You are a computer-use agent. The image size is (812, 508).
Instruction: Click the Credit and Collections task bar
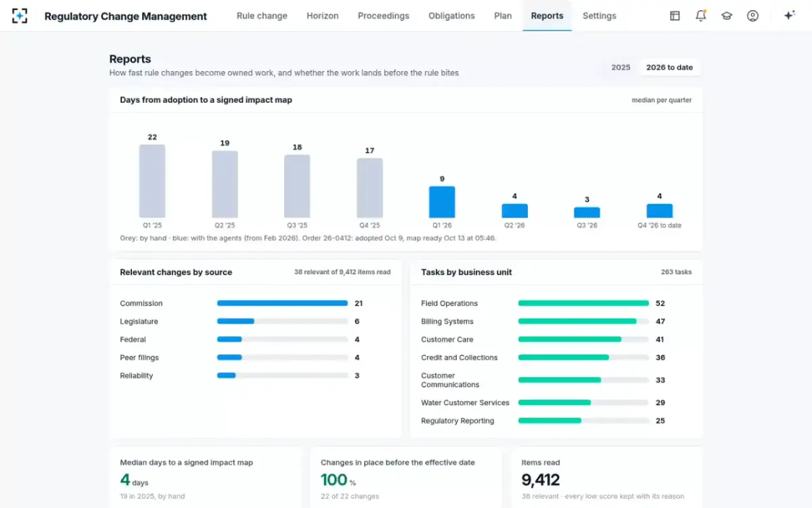[x=583, y=358]
